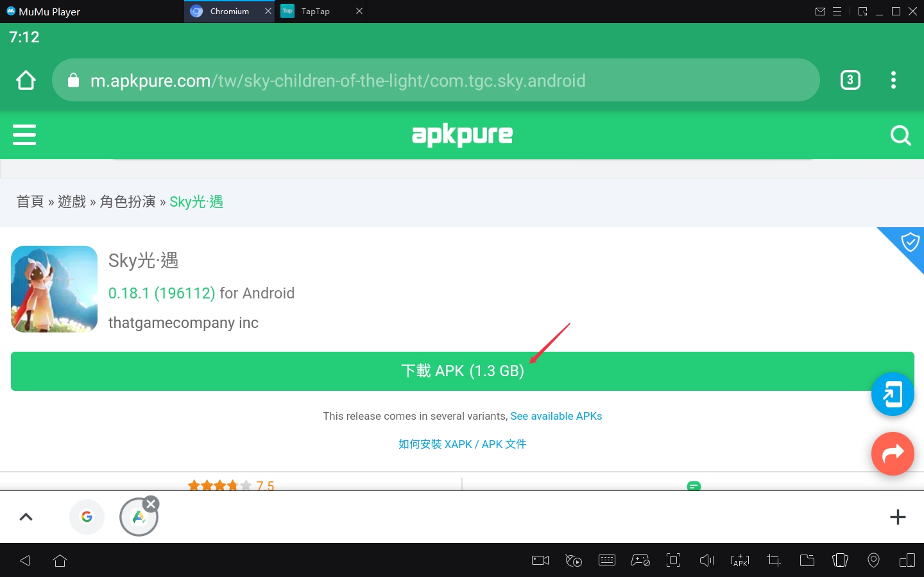This screenshot has width=924, height=577.
Task: Click the red floating share button
Action: point(893,454)
